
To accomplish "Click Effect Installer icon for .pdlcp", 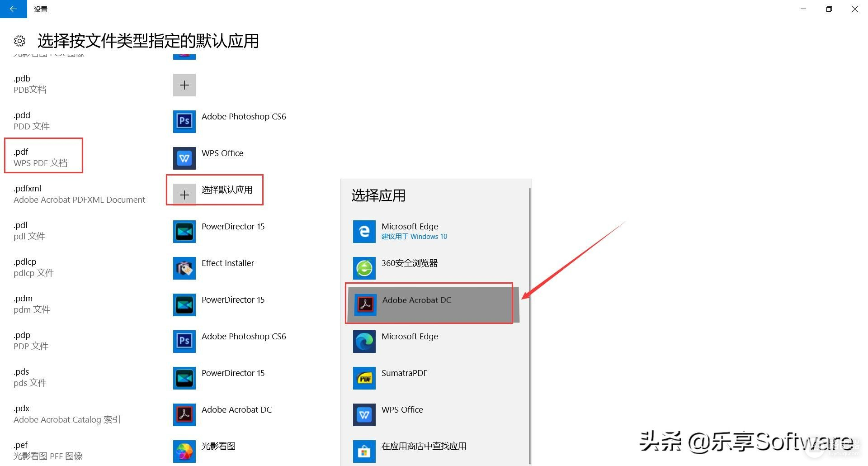I will [x=184, y=268].
